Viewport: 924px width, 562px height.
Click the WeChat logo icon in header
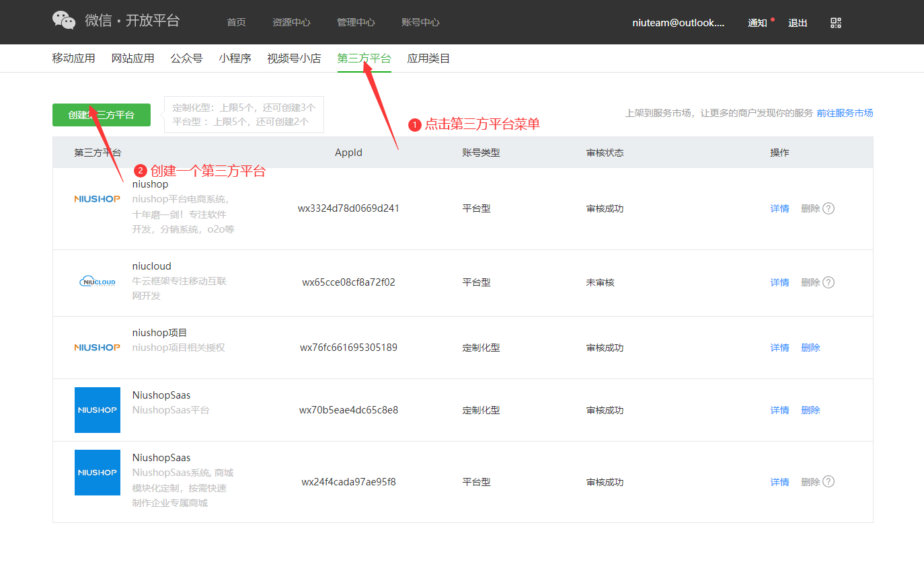pos(64,20)
